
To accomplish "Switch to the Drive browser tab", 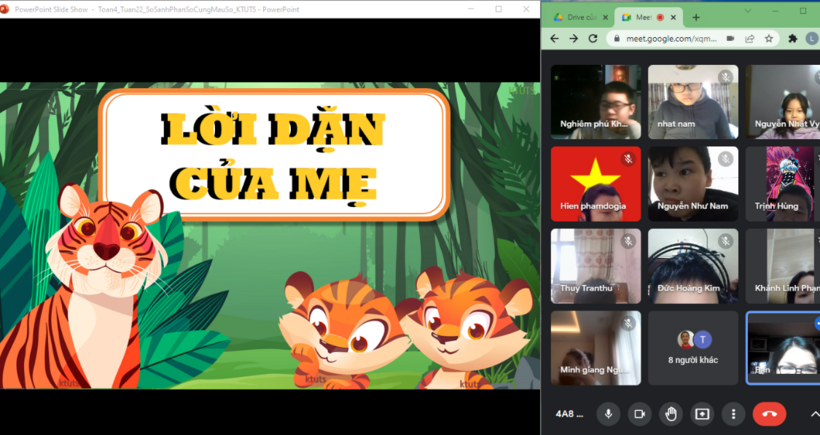I will coord(578,17).
